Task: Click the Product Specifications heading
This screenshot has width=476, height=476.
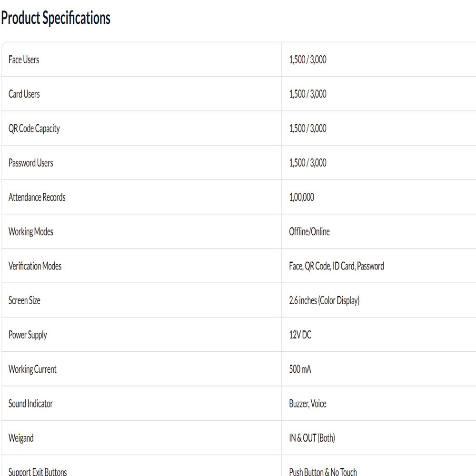Action: 56,18
